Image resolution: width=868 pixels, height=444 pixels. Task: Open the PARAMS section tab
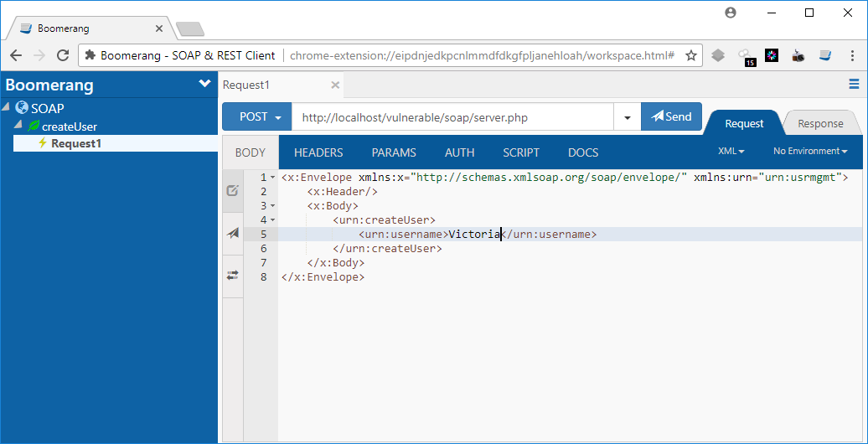(394, 152)
